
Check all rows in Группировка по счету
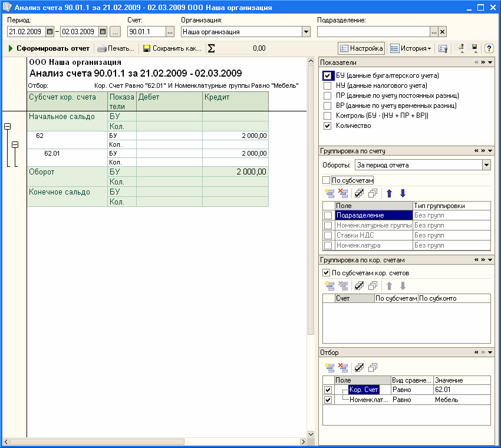(359, 193)
